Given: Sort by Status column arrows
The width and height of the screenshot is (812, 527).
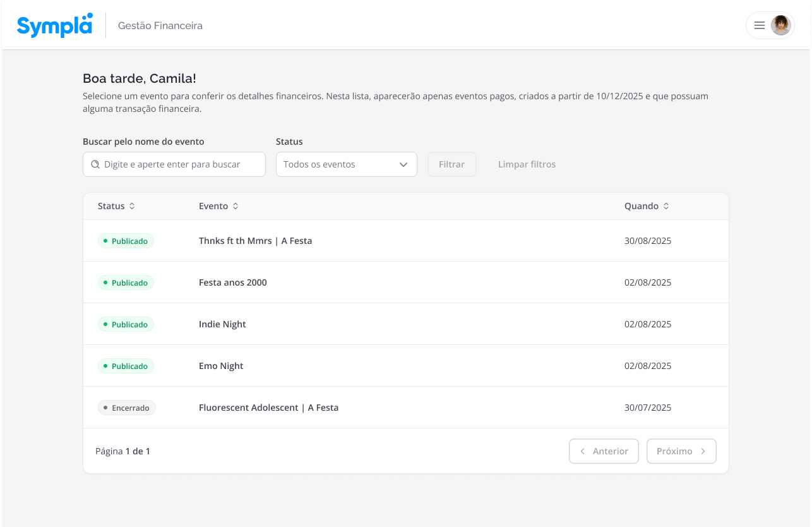Looking at the screenshot, I should click(x=132, y=206).
